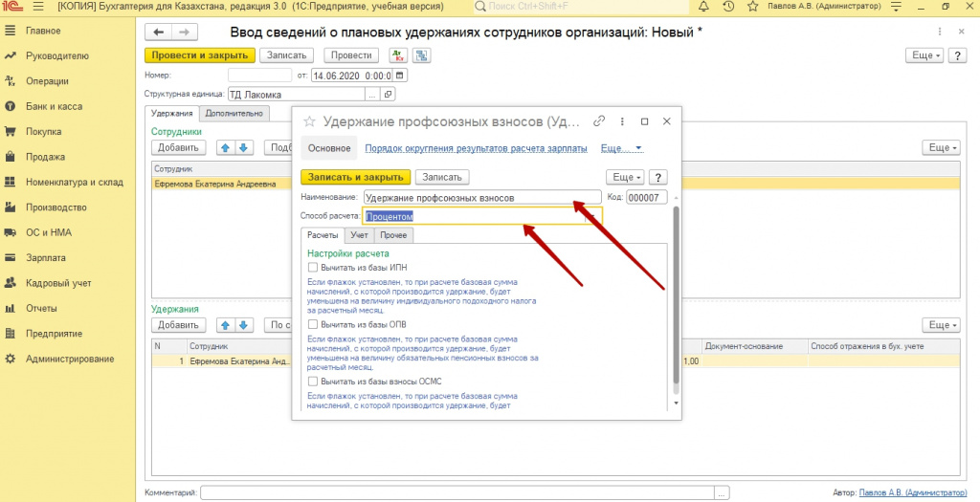Add dialog to favorites with star icon
Image resolution: width=980 pixels, height=502 pixels.
pos(309,121)
